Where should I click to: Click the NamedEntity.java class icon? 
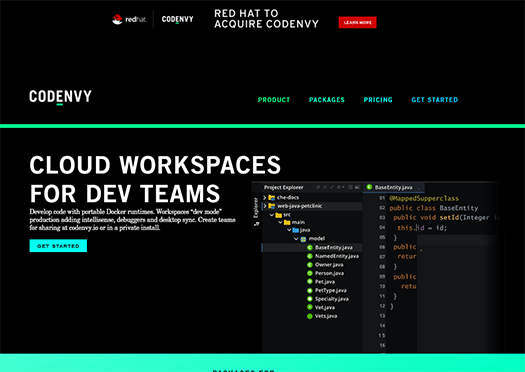310,256
